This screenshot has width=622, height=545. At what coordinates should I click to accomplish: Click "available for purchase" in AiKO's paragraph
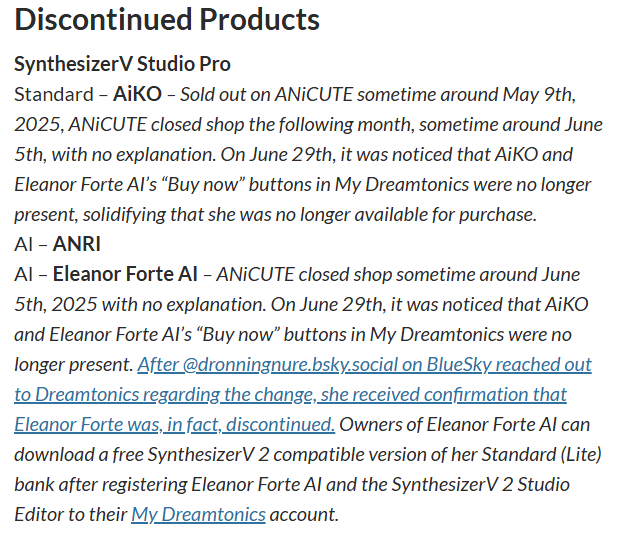(x=450, y=214)
